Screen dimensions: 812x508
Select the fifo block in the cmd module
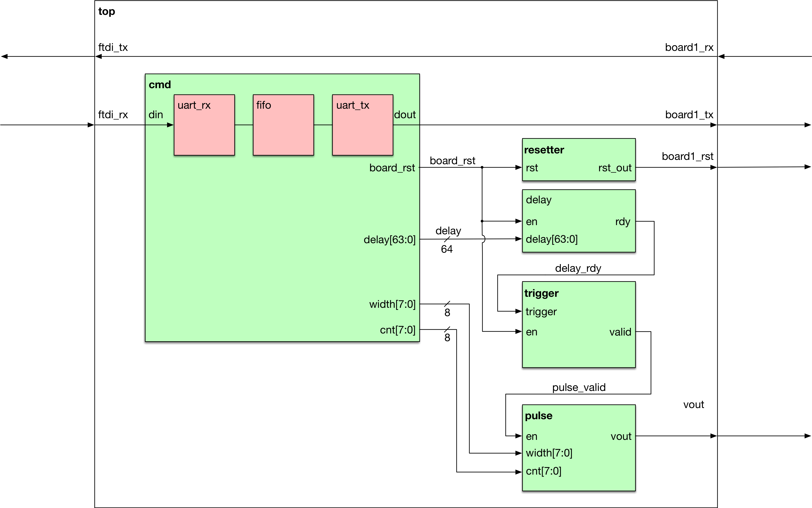pos(283,125)
